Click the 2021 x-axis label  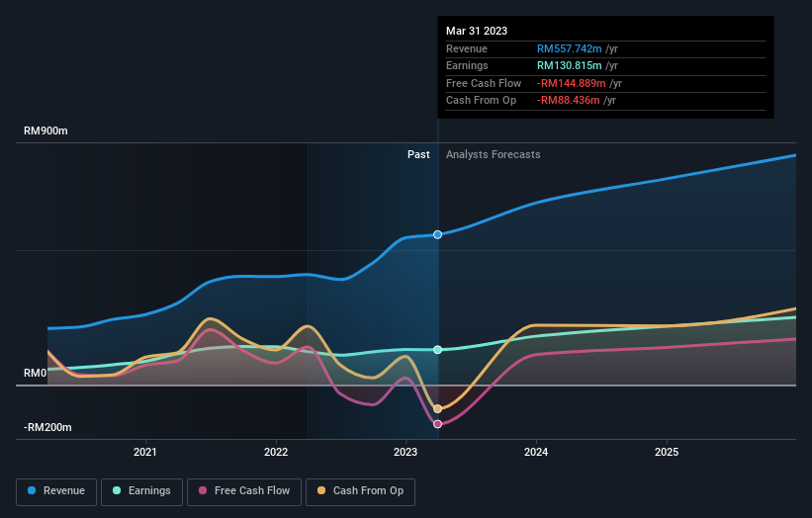[x=145, y=452]
